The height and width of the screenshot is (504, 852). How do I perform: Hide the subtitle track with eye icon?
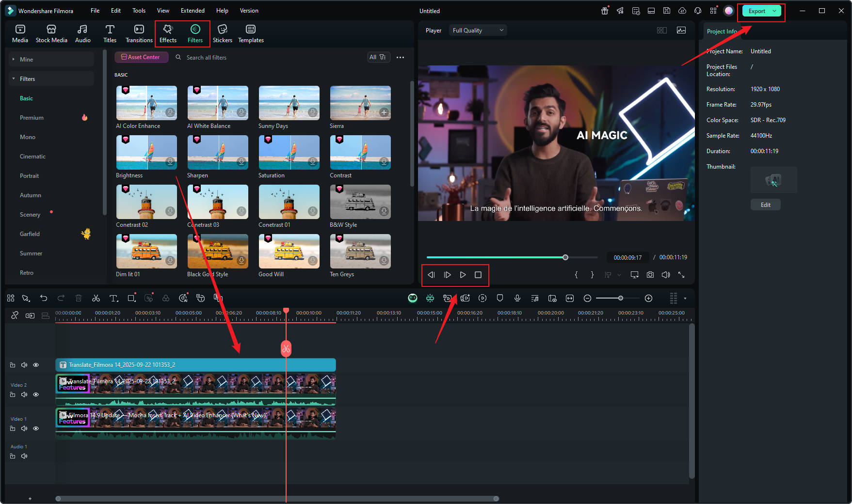coord(36,365)
